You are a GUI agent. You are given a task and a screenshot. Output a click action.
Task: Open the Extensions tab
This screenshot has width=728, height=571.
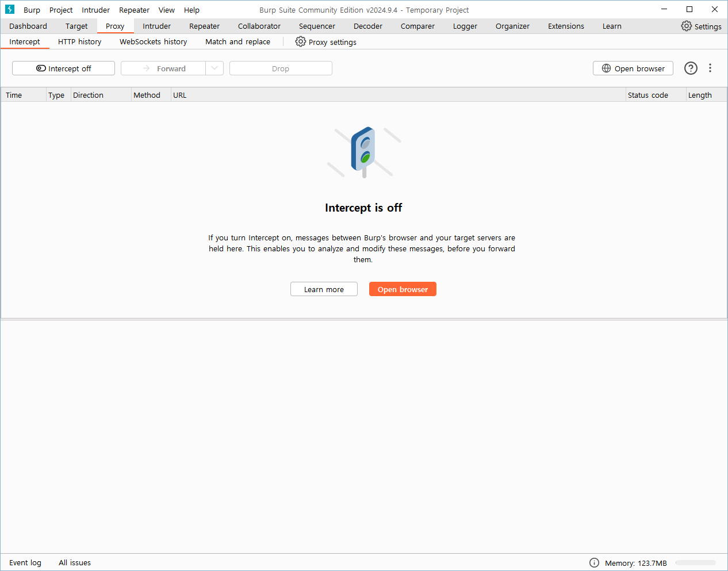(x=566, y=26)
